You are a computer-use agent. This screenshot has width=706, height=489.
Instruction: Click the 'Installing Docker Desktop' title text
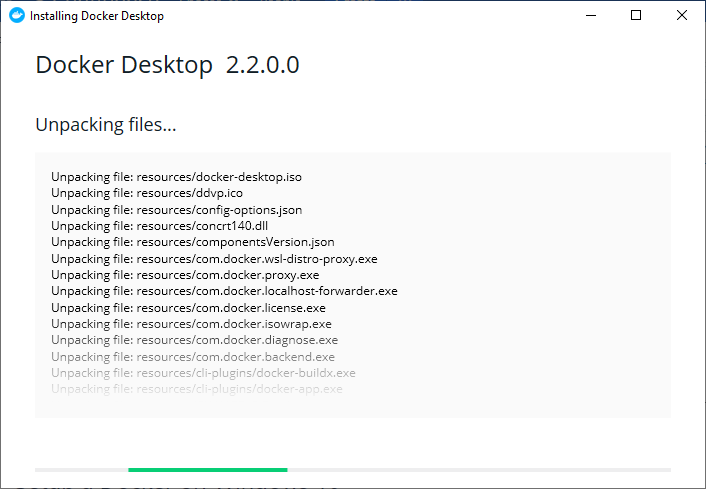click(97, 16)
